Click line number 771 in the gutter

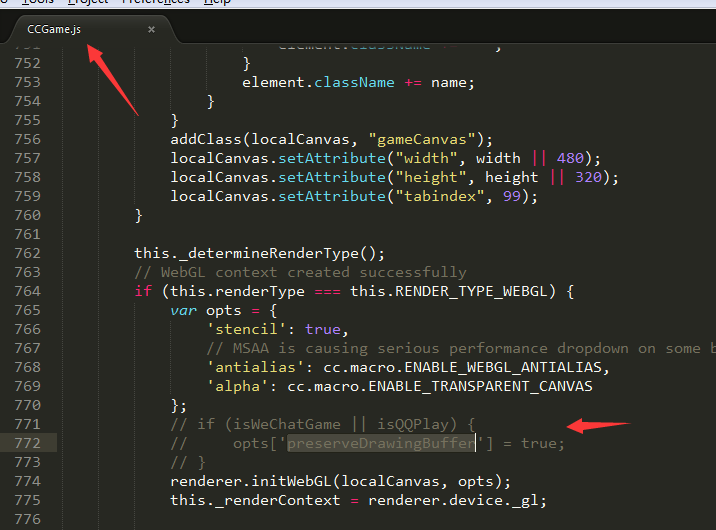point(27,424)
